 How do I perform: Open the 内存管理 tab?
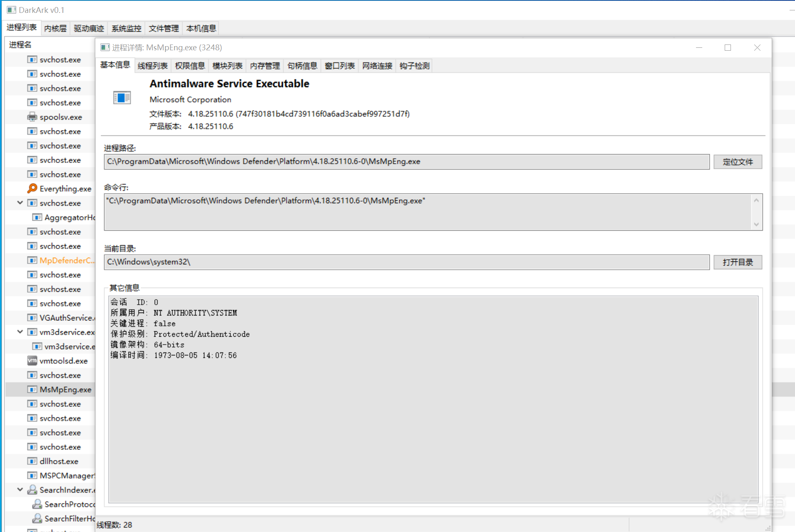pyautogui.click(x=265, y=66)
